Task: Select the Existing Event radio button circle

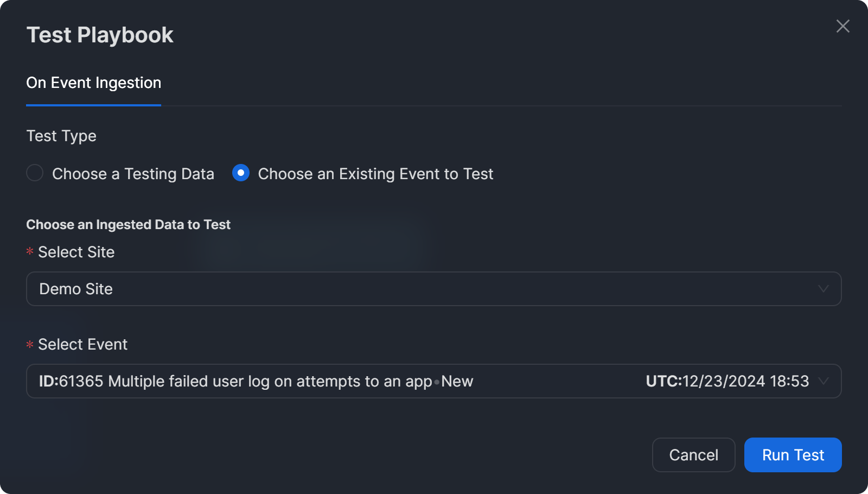Action: pyautogui.click(x=240, y=173)
